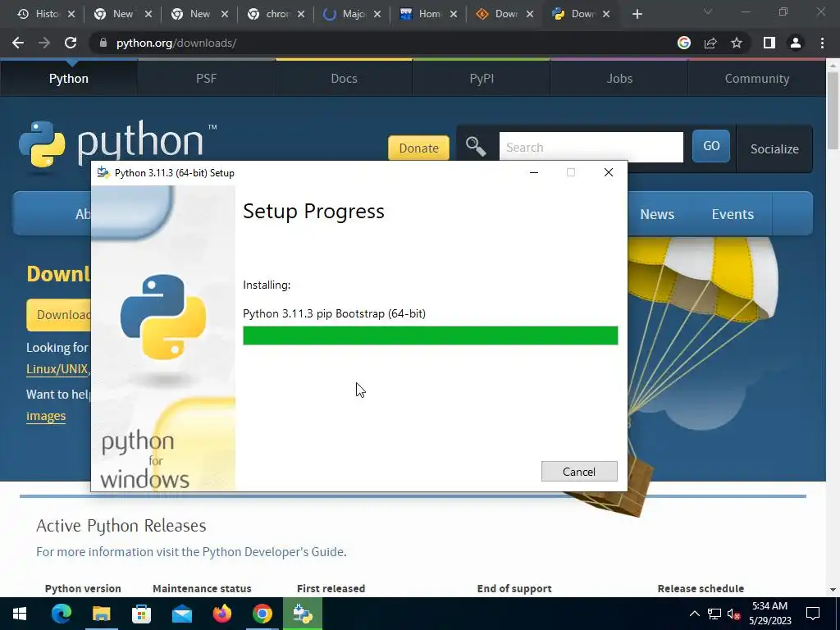Viewport: 840px width, 630px height.
Task: Open a new browser tab
Action: point(637,15)
